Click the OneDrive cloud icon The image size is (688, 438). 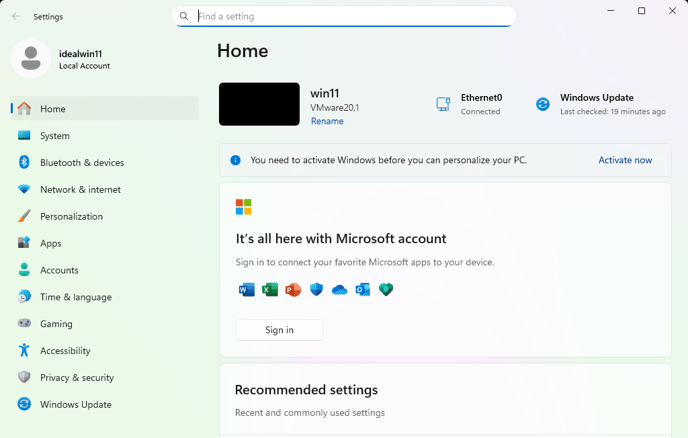340,290
